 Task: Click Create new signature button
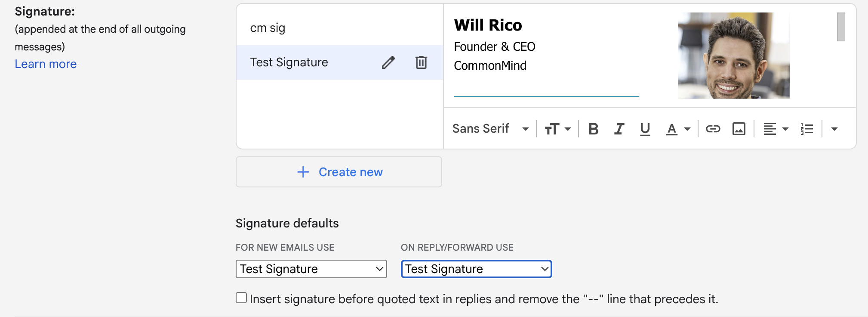click(x=339, y=172)
